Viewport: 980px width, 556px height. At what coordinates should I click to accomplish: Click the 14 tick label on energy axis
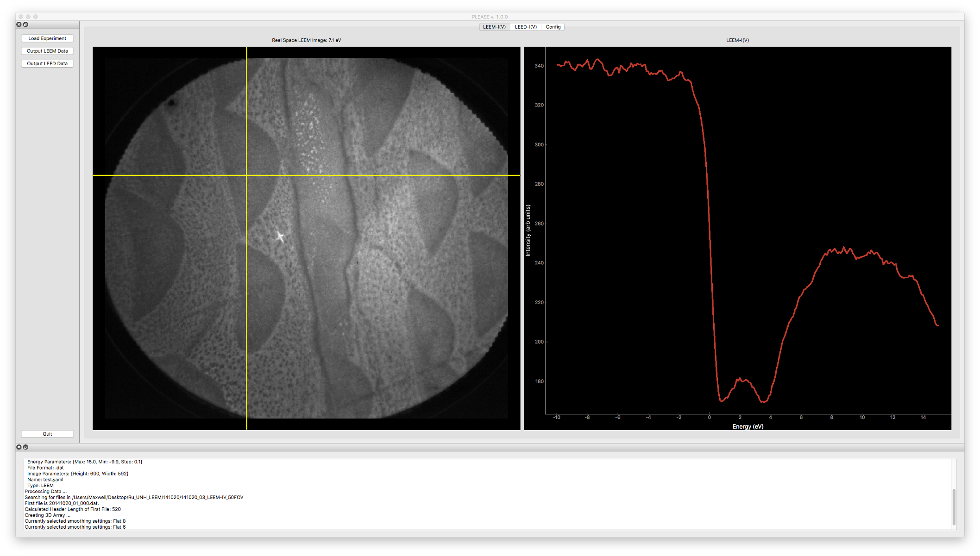click(x=923, y=418)
